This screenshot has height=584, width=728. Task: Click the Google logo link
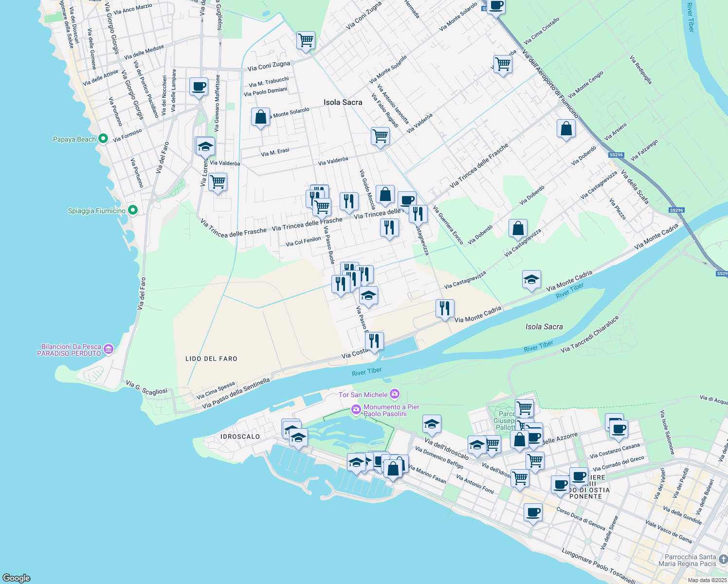tap(17, 578)
